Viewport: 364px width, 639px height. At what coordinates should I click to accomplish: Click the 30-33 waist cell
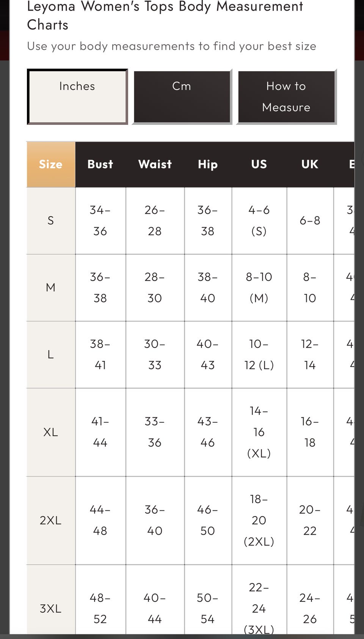[155, 354]
